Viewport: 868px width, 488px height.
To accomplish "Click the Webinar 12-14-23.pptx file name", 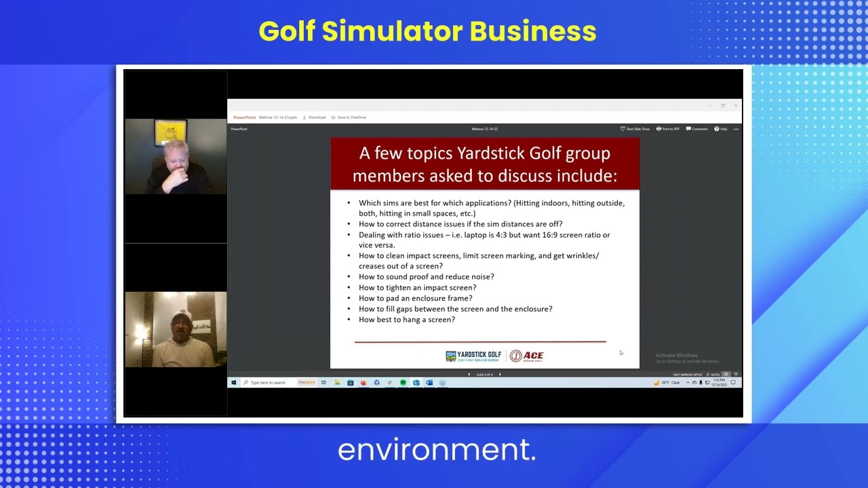I will [278, 117].
